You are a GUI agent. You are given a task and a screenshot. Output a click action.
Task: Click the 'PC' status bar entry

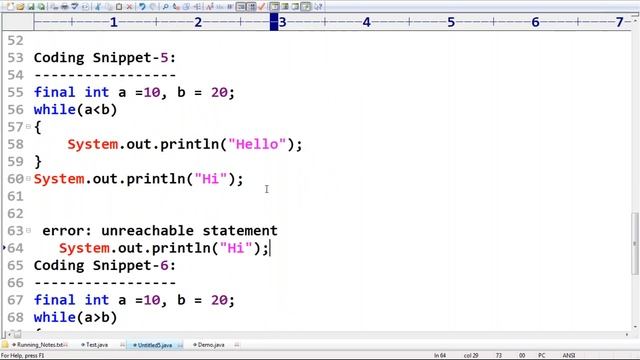pos(542,356)
